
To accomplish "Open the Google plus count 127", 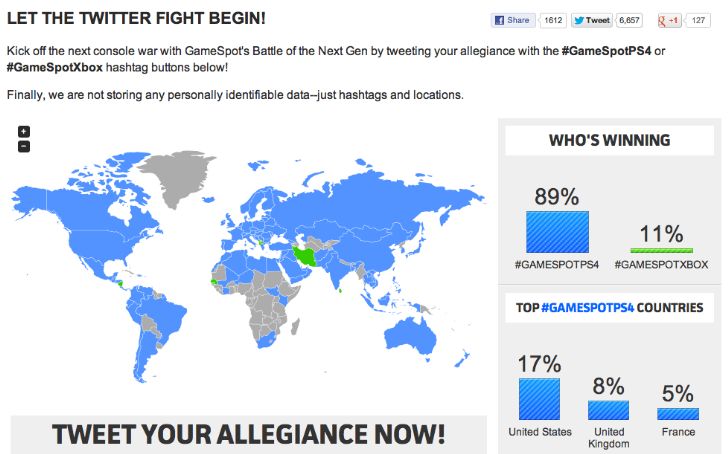I will [698, 20].
